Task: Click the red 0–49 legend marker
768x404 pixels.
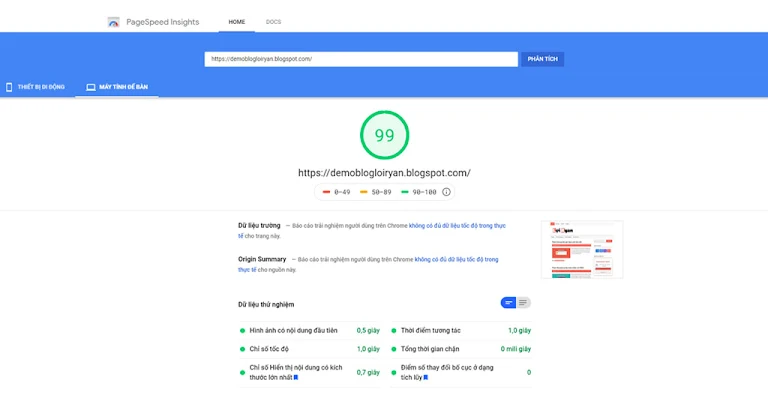Action: [326, 192]
